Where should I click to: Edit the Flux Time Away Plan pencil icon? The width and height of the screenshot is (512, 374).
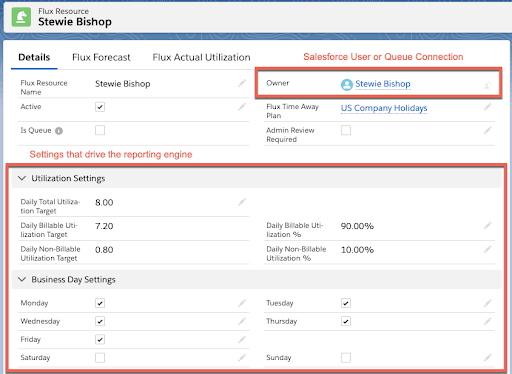[x=488, y=107]
